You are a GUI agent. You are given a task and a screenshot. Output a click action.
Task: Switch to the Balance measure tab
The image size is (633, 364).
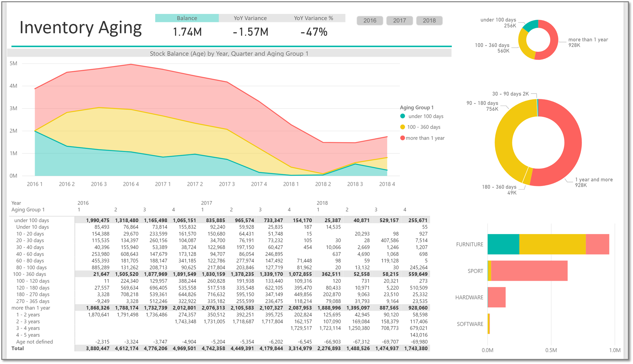click(187, 18)
